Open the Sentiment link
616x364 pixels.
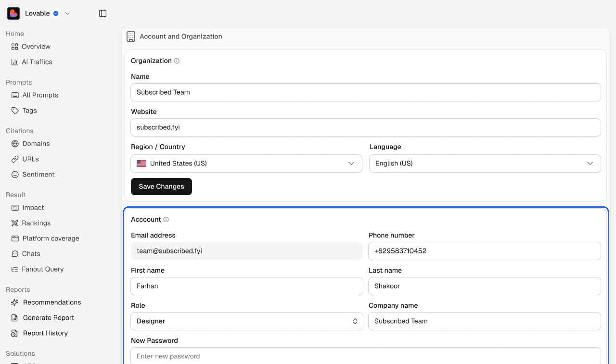[x=38, y=175]
